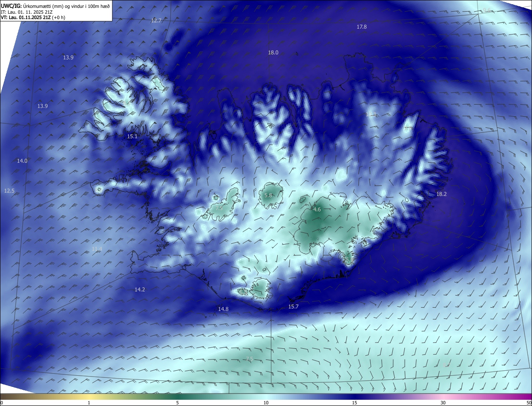Click the colorbar tick labeled 15

pyautogui.click(x=355, y=403)
